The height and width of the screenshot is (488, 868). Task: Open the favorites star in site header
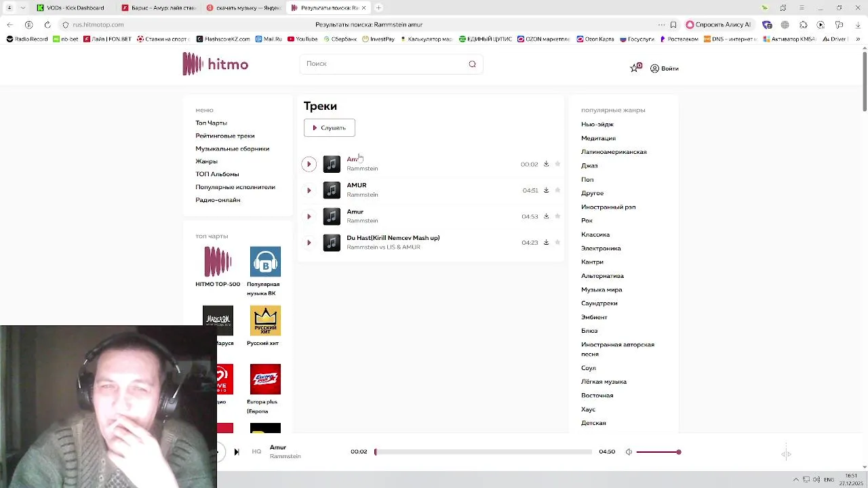tap(635, 68)
